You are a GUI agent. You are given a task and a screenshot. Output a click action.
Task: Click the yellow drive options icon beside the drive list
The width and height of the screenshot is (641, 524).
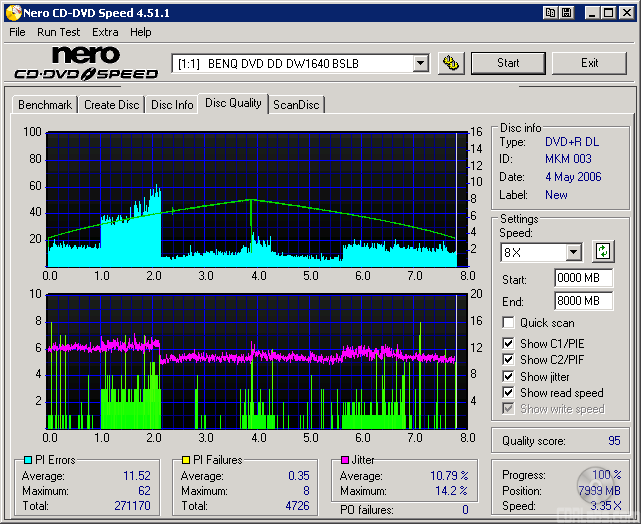[x=452, y=63]
